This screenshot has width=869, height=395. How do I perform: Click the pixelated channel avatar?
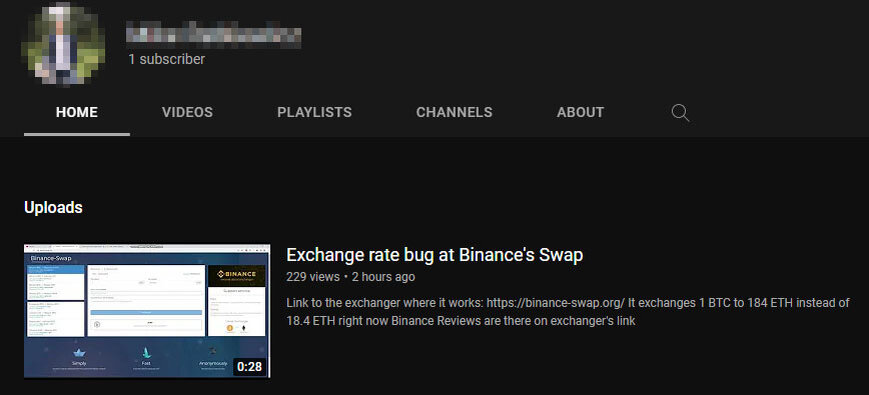coord(63,44)
